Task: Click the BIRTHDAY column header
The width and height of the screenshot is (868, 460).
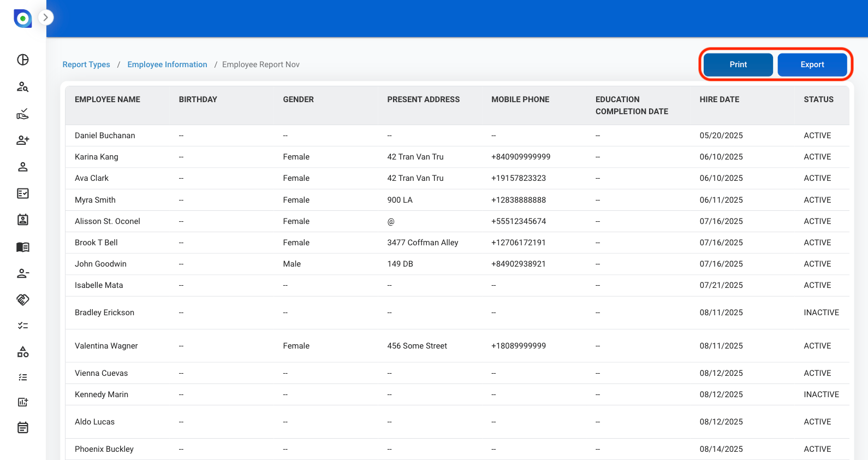Action: point(198,99)
